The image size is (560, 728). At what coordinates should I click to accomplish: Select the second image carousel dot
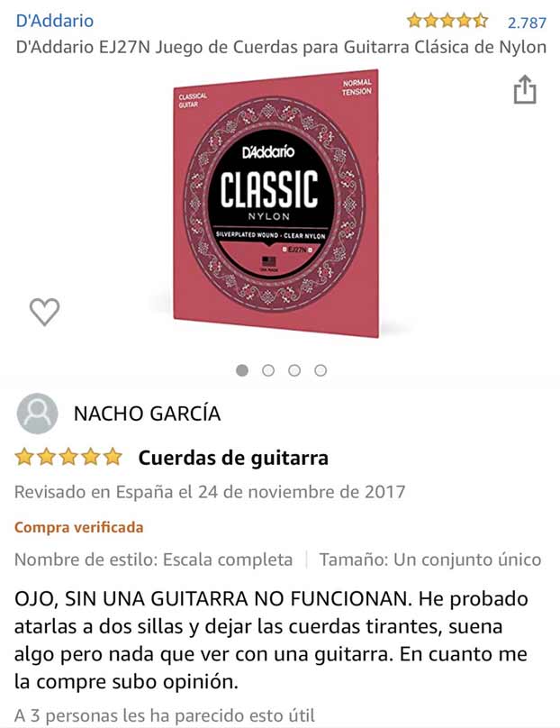(x=268, y=370)
